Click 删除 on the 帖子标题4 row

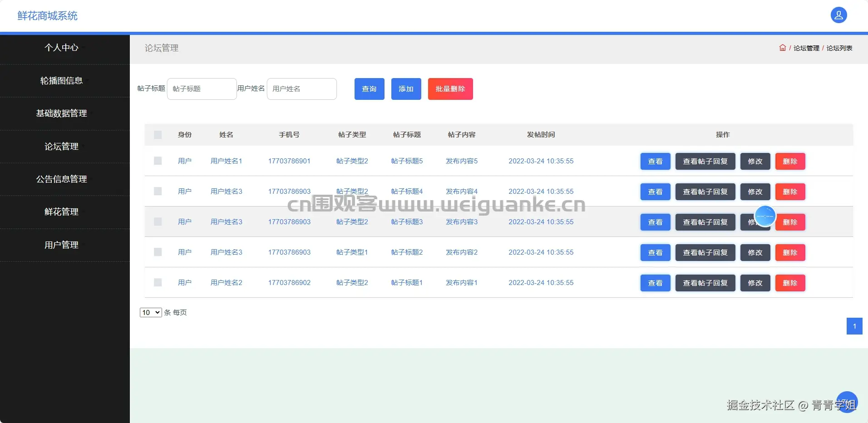790,192
